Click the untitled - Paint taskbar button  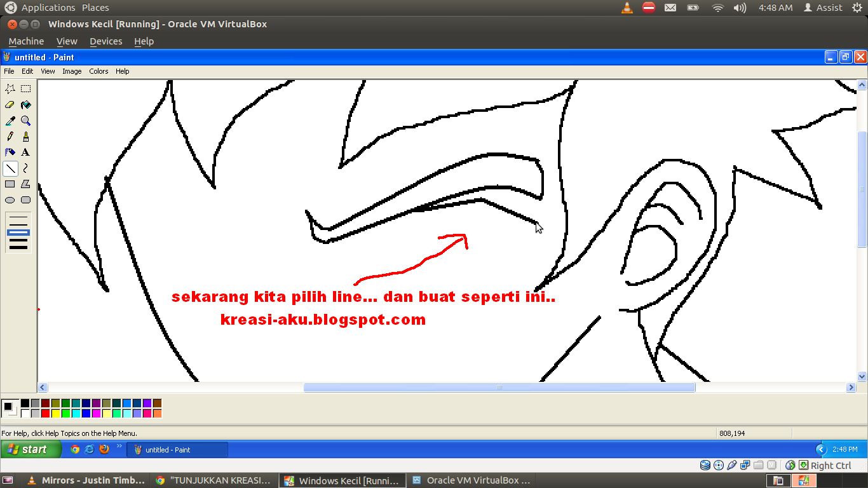[177, 450]
